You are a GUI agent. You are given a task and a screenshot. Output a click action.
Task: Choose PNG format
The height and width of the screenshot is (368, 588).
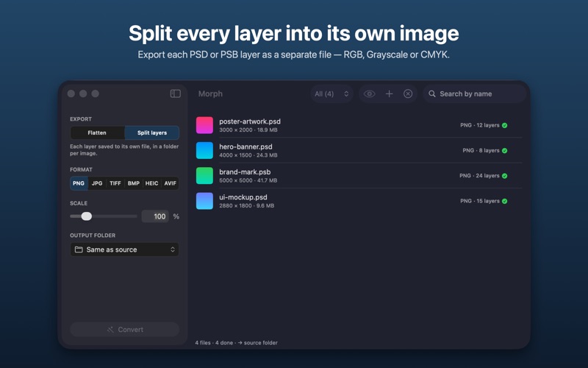(79, 183)
